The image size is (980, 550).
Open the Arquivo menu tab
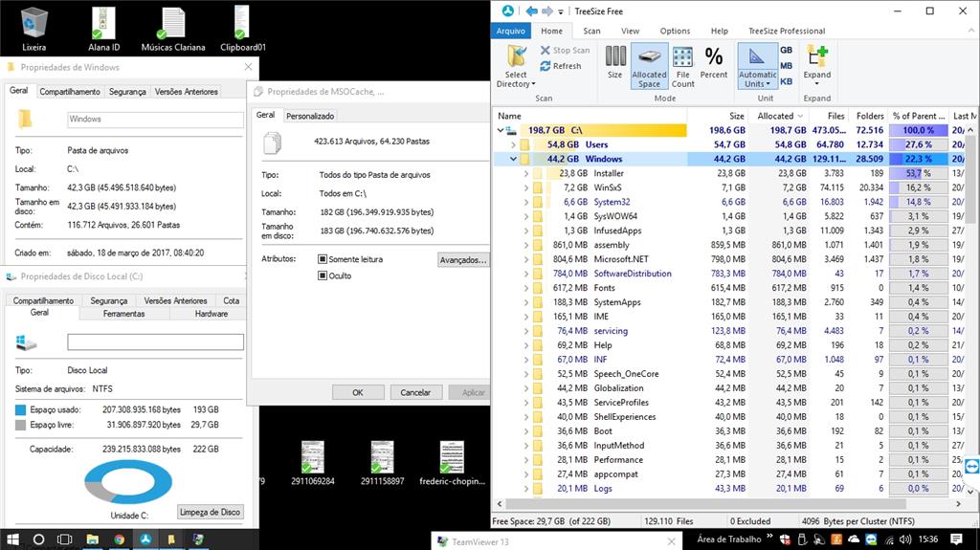point(511,31)
